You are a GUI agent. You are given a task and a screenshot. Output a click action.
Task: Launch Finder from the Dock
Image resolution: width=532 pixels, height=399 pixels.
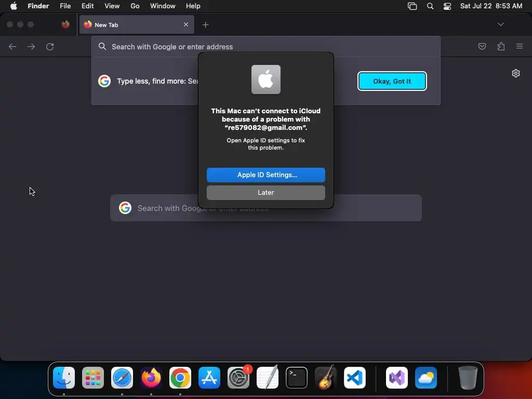click(64, 378)
